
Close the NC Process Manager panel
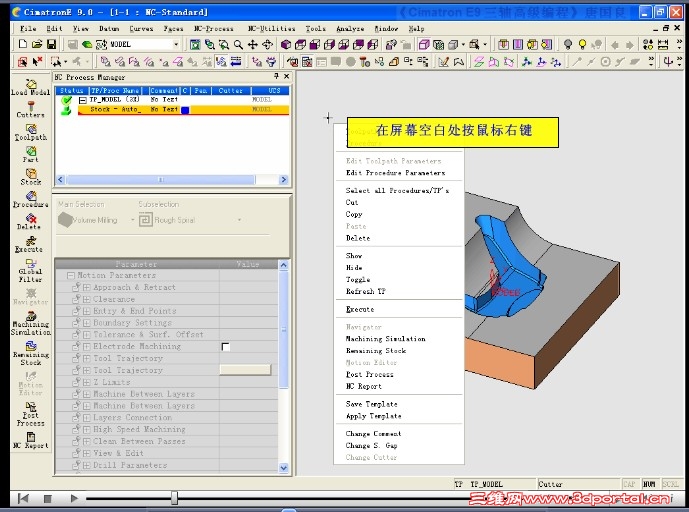[x=286, y=76]
